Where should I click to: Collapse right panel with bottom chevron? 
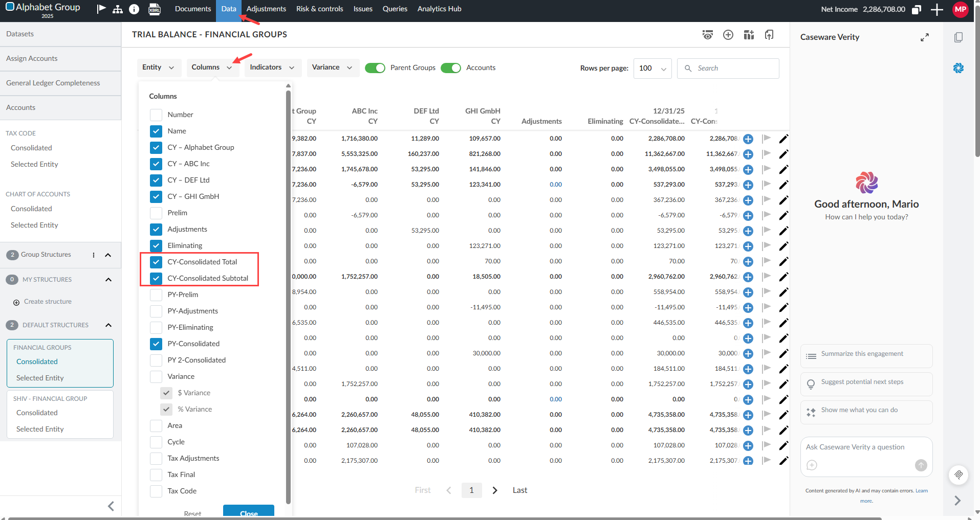click(x=957, y=501)
